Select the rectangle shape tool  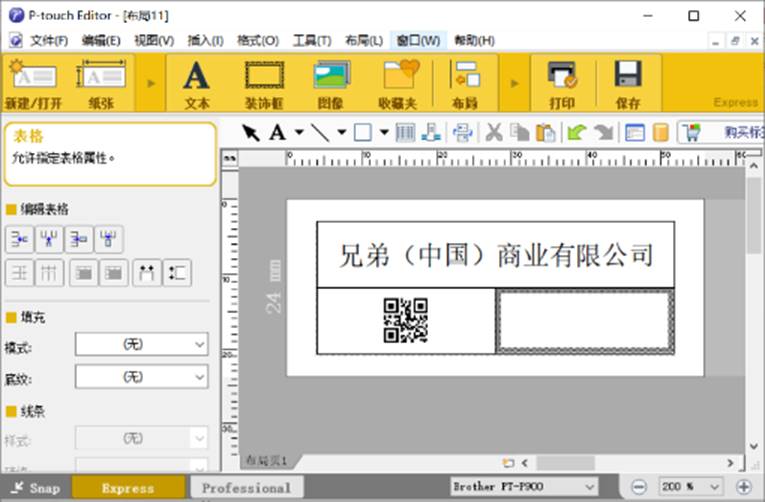[x=362, y=133]
